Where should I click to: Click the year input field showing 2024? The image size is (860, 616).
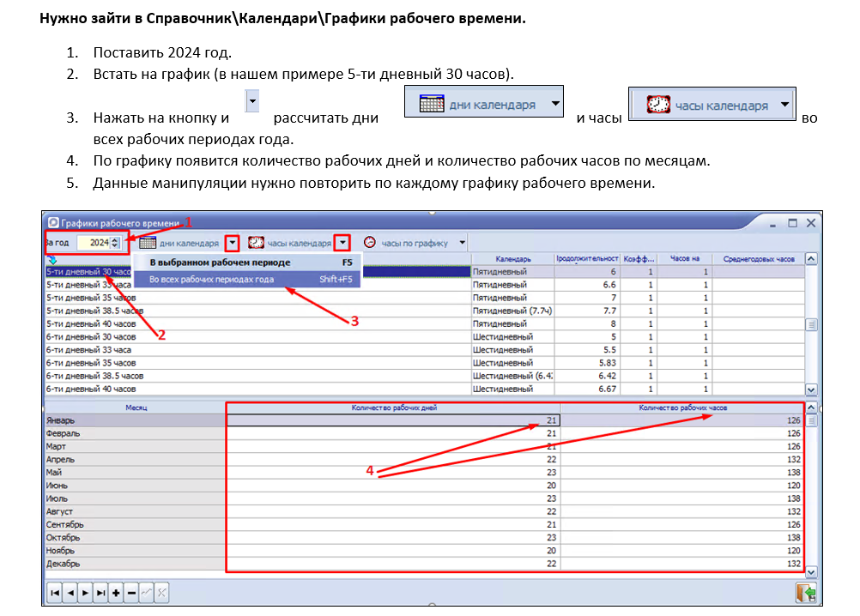click(94, 243)
